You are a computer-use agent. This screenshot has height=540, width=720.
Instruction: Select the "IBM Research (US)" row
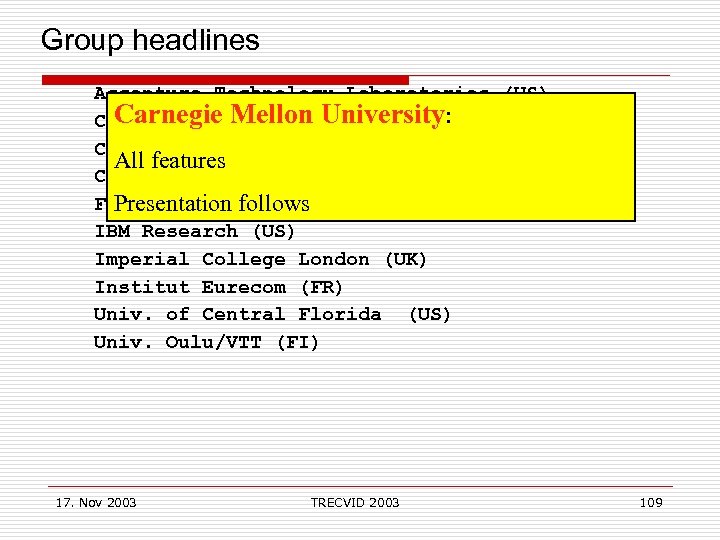click(x=194, y=231)
